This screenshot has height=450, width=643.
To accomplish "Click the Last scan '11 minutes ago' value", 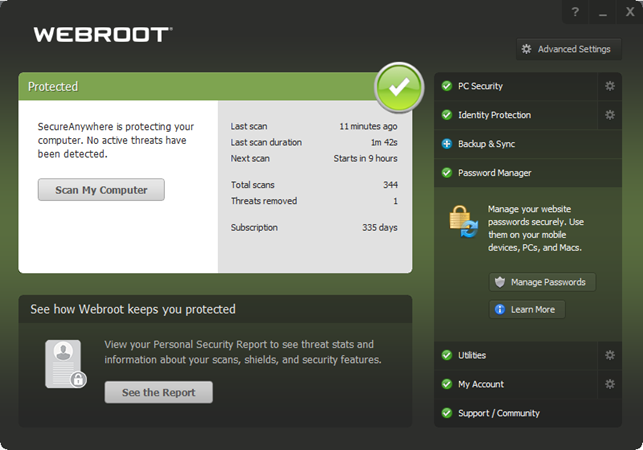I will [x=368, y=126].
